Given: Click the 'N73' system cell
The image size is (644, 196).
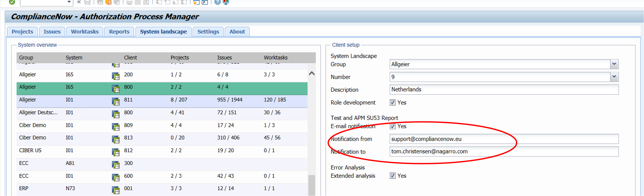Looking at the screenshot, I should coord(70,188).
